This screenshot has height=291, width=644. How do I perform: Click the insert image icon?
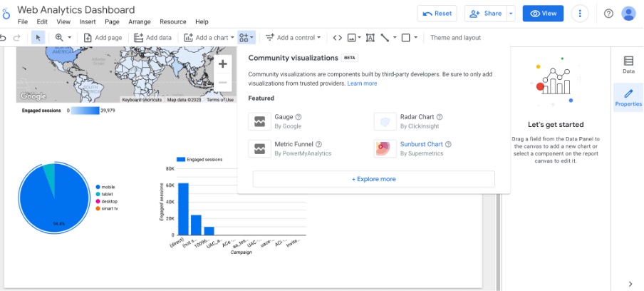351,38
